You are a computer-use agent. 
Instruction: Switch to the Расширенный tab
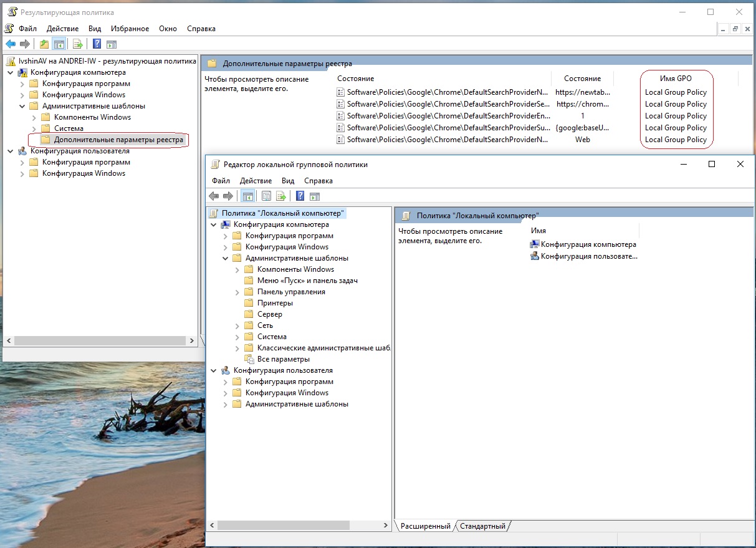[426, 526]
